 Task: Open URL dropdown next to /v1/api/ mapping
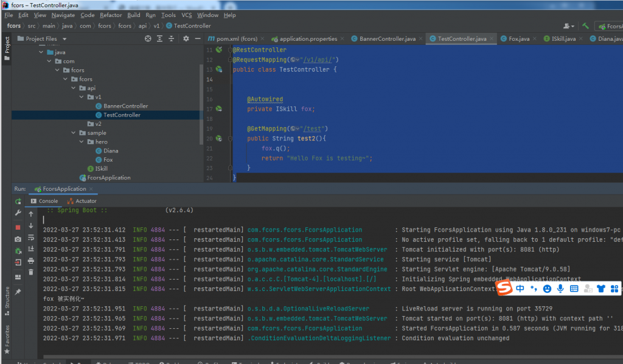pos(294,60)
